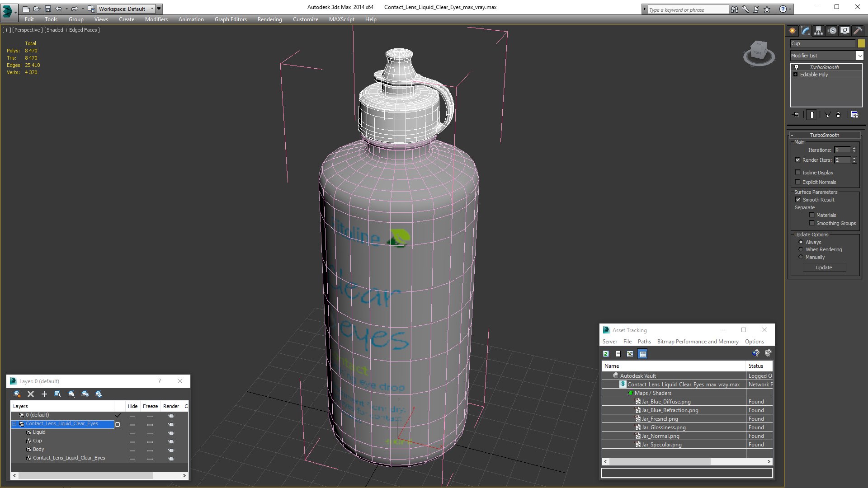The height and width of the screenshot is (488, 868).
Task: Uncheck the Smooth Result option
Action: tap(798, 200)
